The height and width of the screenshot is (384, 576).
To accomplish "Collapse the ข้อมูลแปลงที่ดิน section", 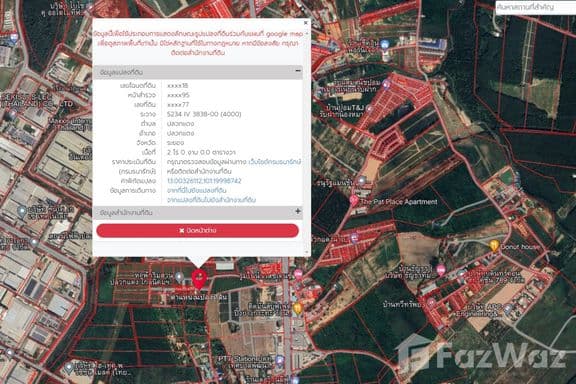I will [x=298, y=71].
